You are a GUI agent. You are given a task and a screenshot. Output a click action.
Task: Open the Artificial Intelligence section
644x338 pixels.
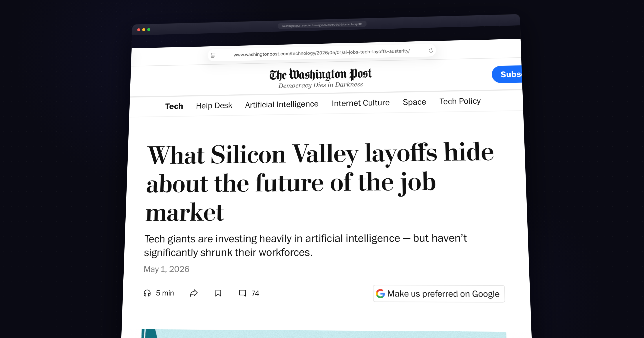[282, 104]
